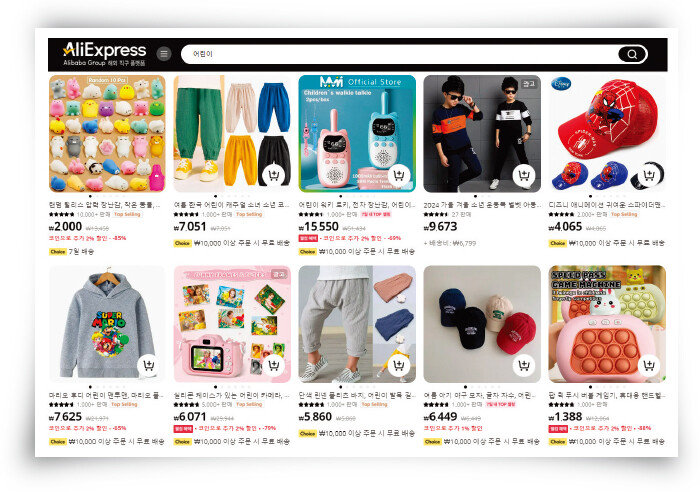
Task: Open the hamburger menu next to logo
Action: 164,54
